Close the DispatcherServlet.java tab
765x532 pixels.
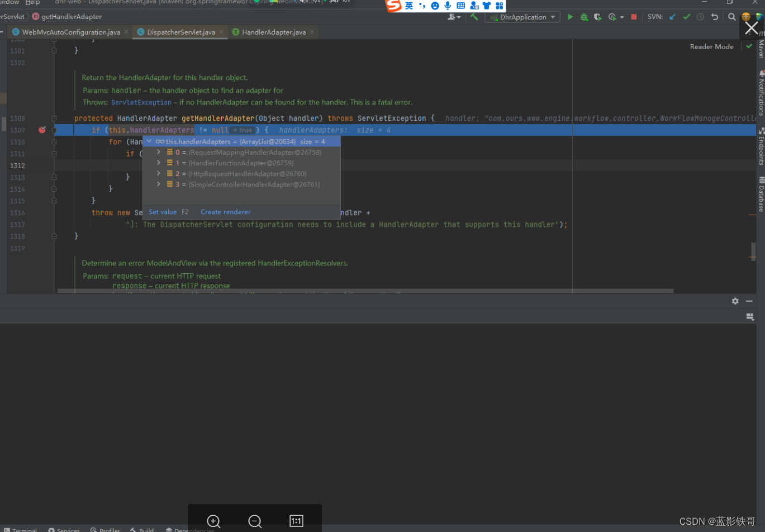221,32
